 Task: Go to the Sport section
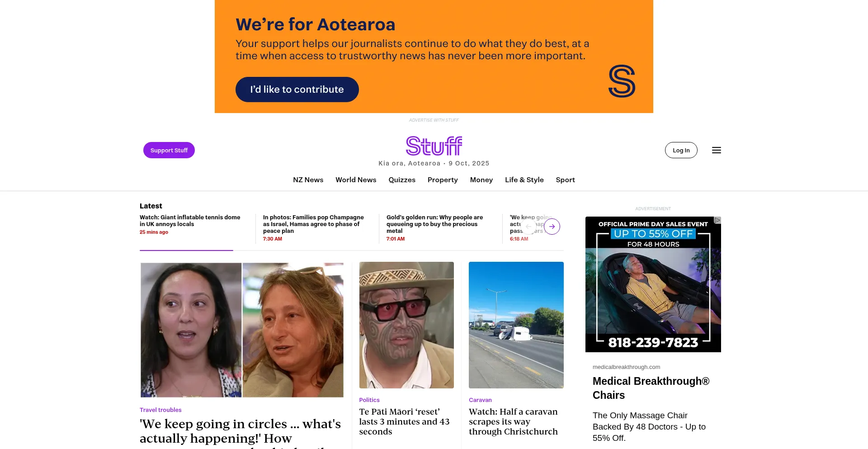click(x=565, y=180)
